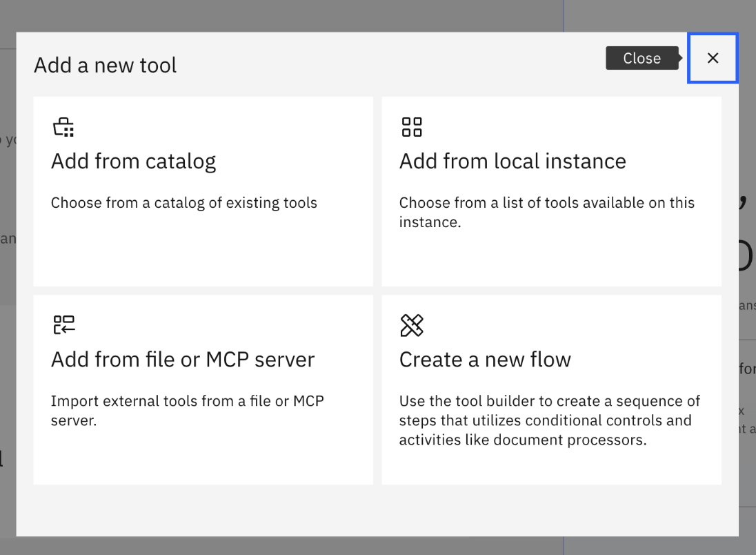The height and width of the screenshot is (555, 756).
Task: Click the dimmed background left of dialog
Action: click(x=8, y=345)
